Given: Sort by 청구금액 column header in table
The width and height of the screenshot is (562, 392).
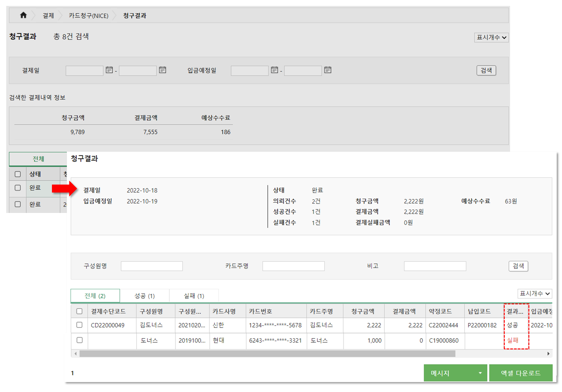Looking at the screenshot, I should click(x=364, y=311).
